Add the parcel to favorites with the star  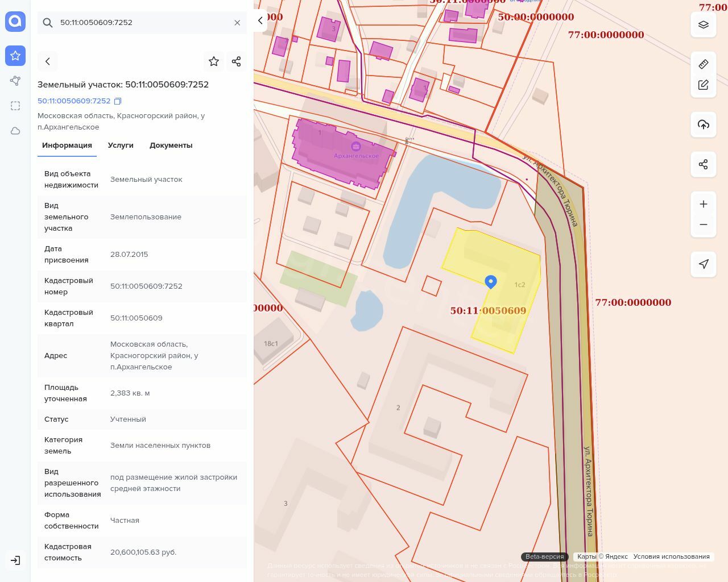(x=214, y=61)
